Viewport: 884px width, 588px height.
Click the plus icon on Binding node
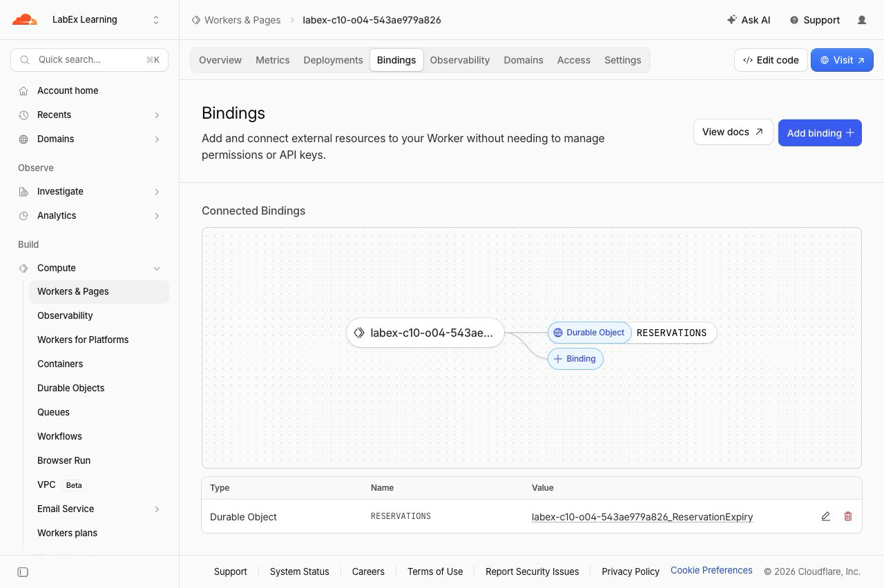click(x=558, y=359)
